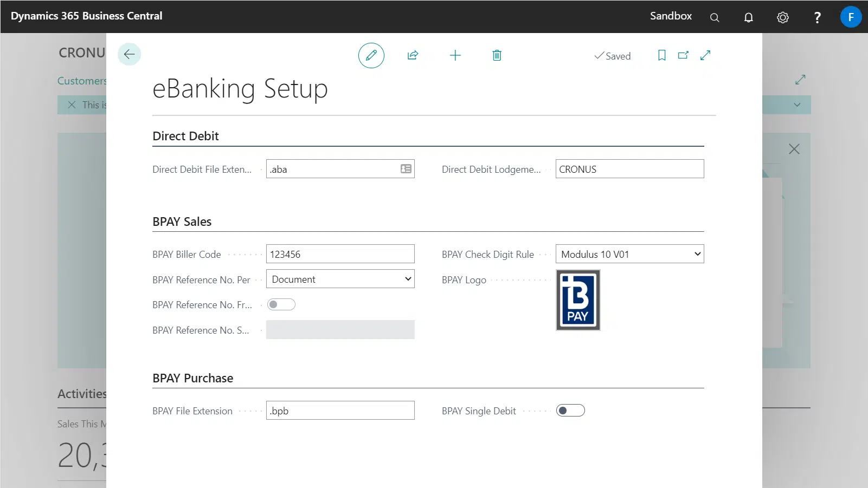Open the page in a new window
This screenshot has width=868, height=488.
683,55
